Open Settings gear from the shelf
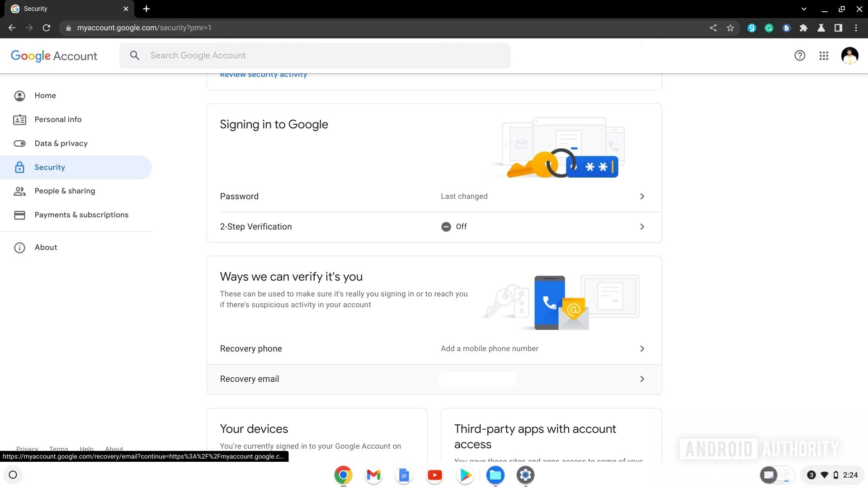Screen dimensions: 868x488 (x=525, y=475)
